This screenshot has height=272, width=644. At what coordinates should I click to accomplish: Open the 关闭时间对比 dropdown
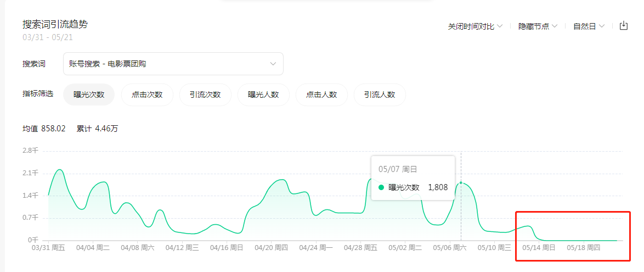475,26
